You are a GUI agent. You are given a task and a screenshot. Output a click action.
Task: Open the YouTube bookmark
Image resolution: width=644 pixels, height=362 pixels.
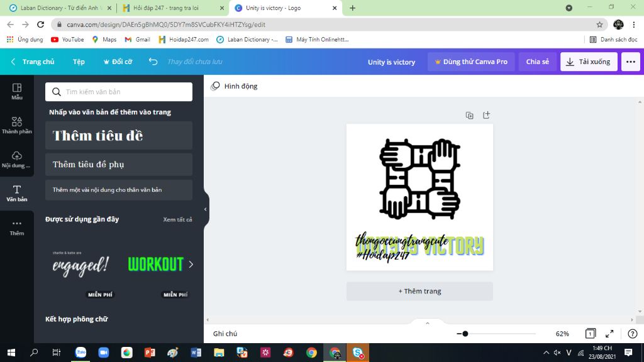click(67, 40)
